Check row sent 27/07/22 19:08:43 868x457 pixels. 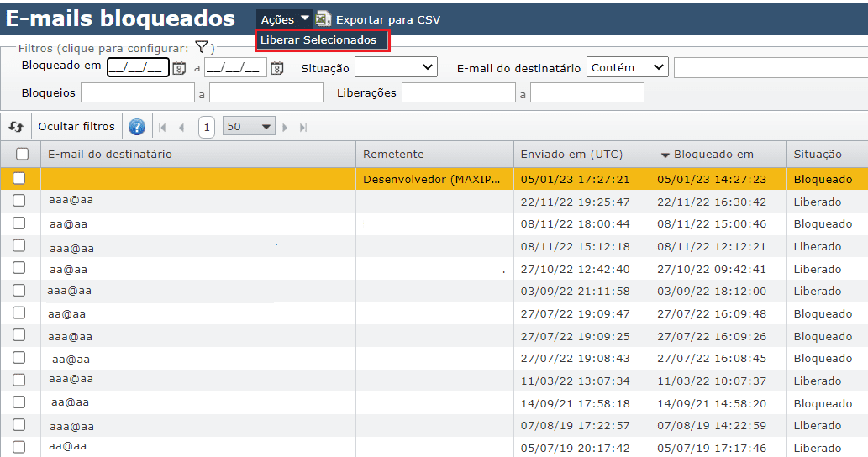pyautogui.click(x=18, y=357)
